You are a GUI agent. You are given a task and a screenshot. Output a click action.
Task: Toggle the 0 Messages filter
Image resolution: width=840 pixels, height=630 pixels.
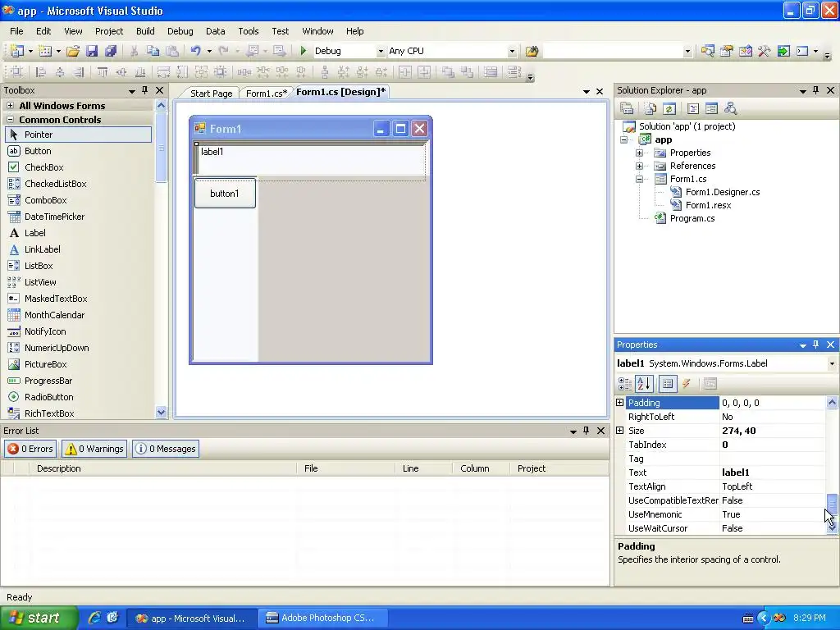(166, 449)
